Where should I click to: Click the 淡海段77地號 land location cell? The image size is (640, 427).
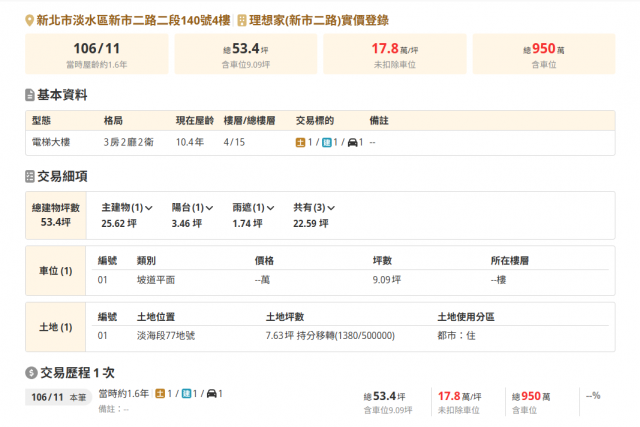[x=166, y=336]
